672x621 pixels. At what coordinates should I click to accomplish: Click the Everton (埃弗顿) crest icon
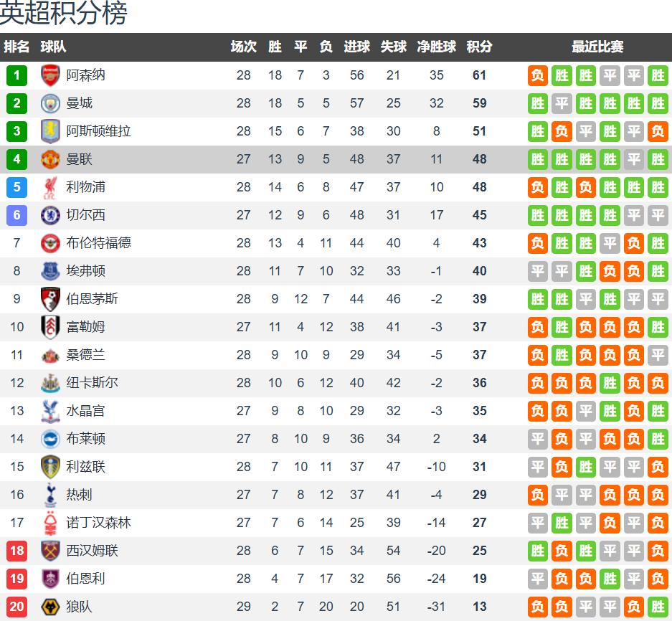tap(50, 271)
